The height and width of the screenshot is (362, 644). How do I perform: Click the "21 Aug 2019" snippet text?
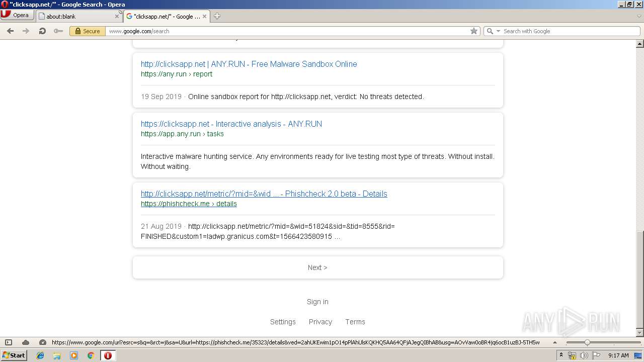click(161, 226)
